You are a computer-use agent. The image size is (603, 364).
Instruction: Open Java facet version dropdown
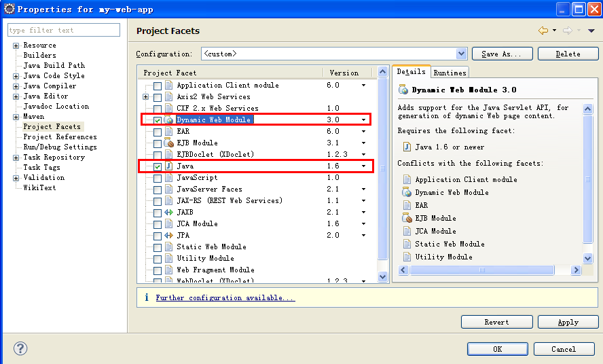point(363,166)
